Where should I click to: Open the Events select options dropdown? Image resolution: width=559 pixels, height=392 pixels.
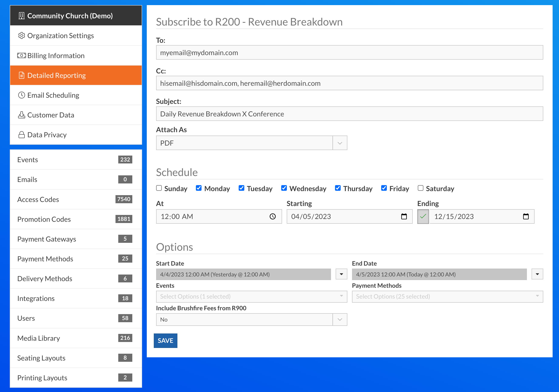pos(251,296)
